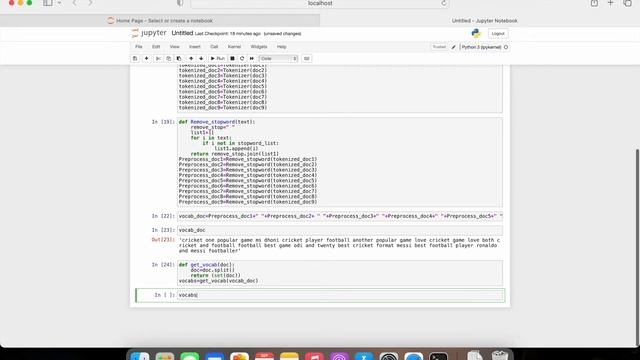
Task: Click the Python 3 (ipykernel) label
Action: (481, 47)
